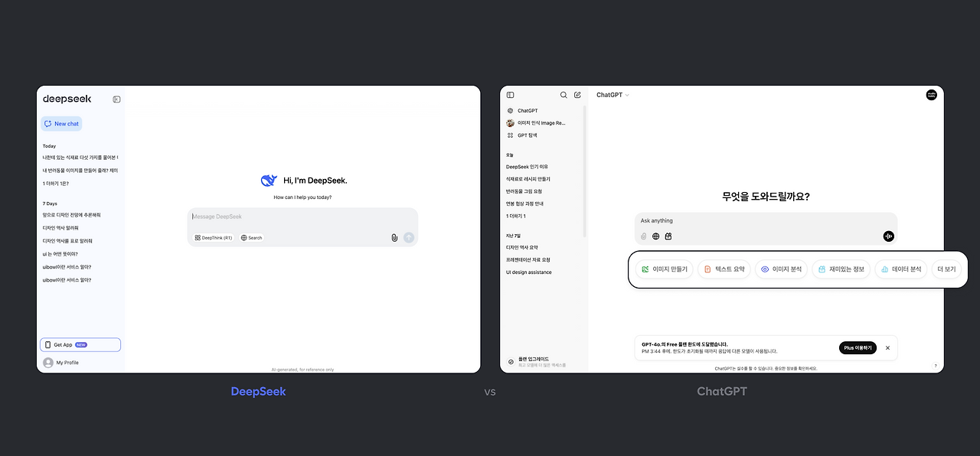Click the ChatGPT toolbox icon beside globe

click(668, 236)
